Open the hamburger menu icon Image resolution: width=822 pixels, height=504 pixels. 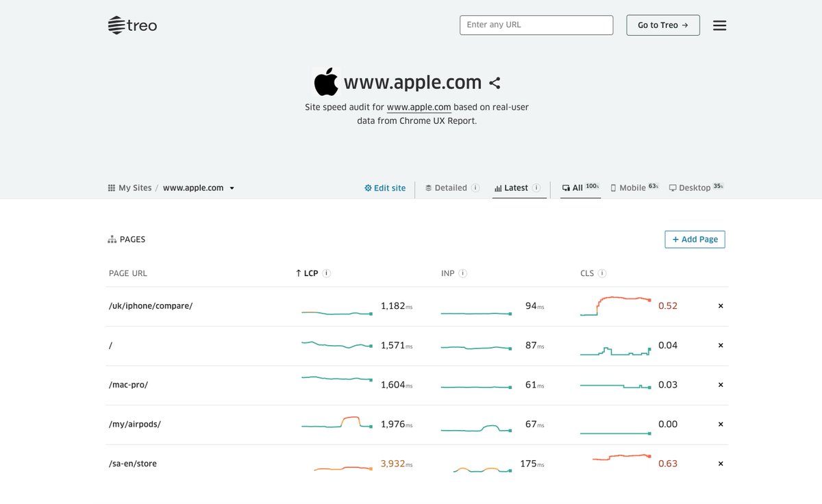pyautogui.click(x=719, y=25)
